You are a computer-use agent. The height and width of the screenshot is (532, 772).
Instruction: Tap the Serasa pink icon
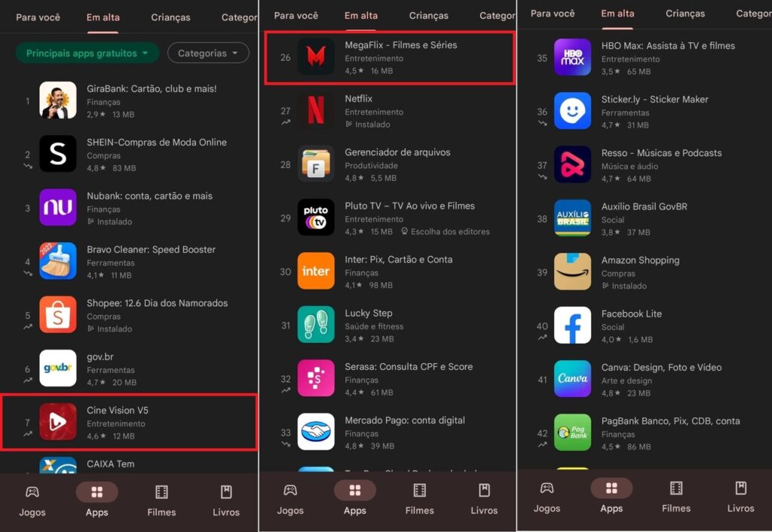coord(316,378)
